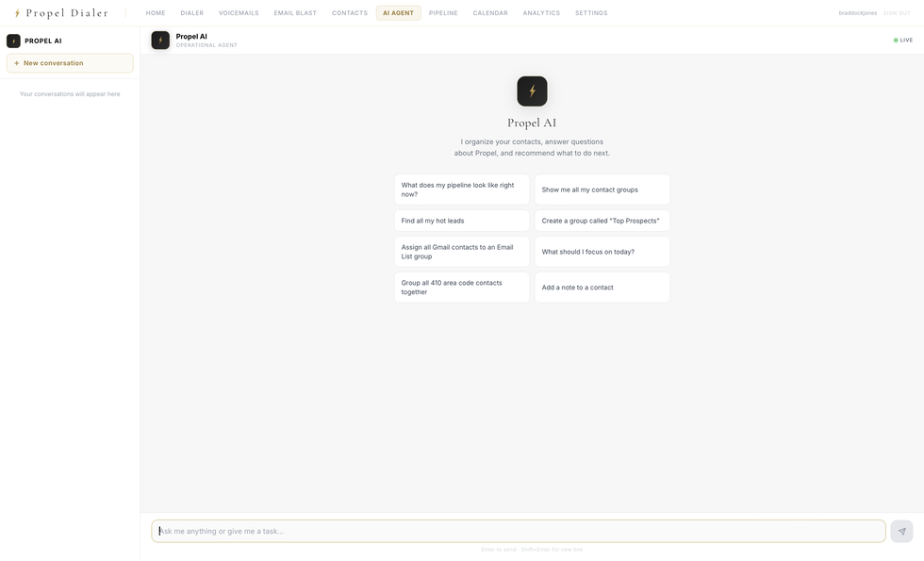Click the green LIVE status indicator
The image size is (924, 561).
click(x=903, y=40)
